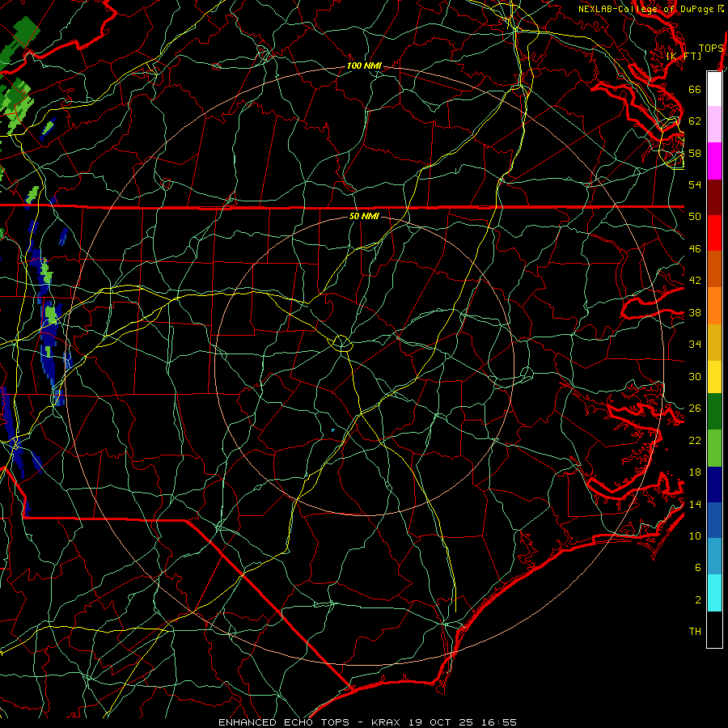The width and height of the screenshot is (728, 728).
Task: Click the "NEXLAB-College of DuPage" credit text
Action: pos(648,9)
